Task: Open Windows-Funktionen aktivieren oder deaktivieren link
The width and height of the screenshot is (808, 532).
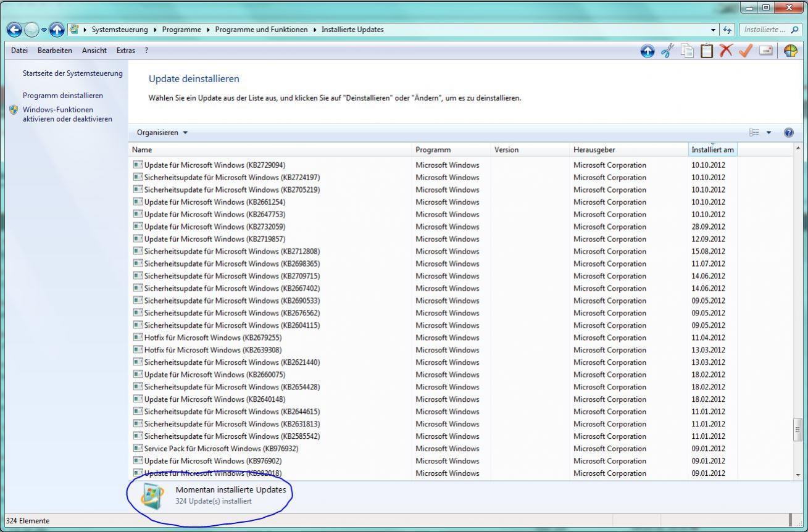Action: [x=67, y=114]
